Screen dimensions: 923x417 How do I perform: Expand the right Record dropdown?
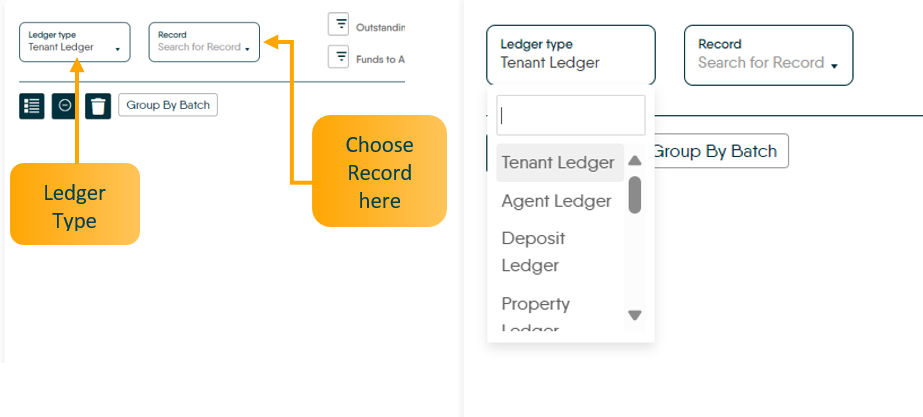pyautogui.click(x=768, y=55)
